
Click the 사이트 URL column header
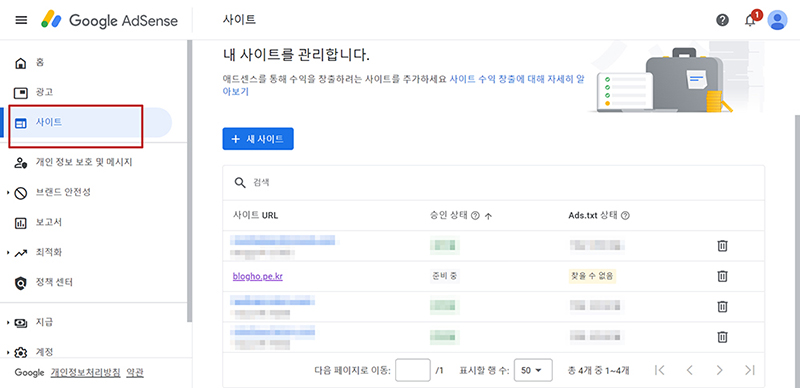256,216
